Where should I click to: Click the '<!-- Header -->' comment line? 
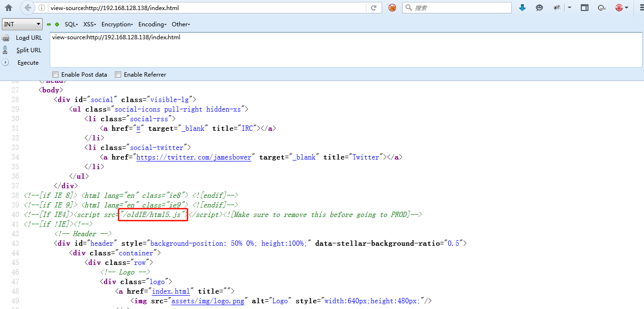[x=83, y=234]
